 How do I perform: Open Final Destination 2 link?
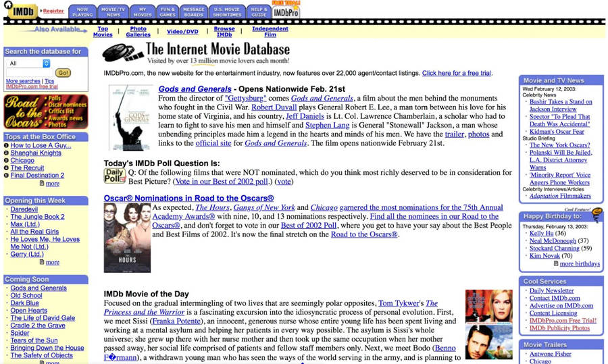(x=37, y=175)
